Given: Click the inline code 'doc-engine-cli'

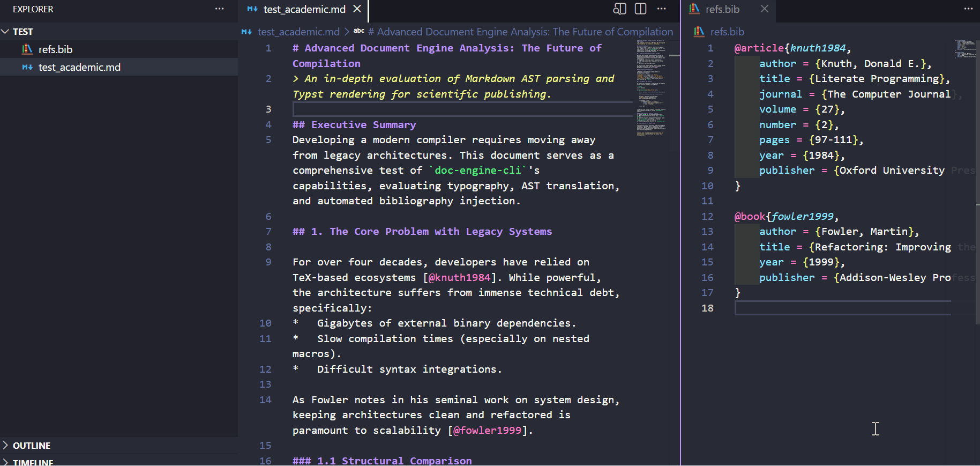Looking at the screenshot, I should 478,171.
